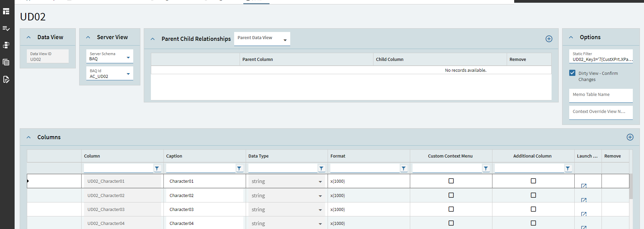Sort by the Data Type column header

(x=259, y=156)
